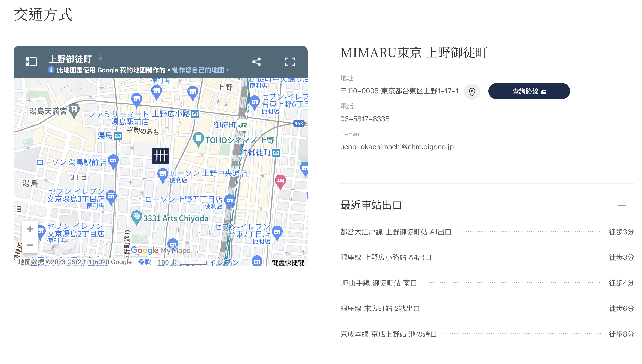Click the address 〒110-0005 東京都台東区上野1-17-1
Image resolution: width=642 pixels, height=364 pixels.
coord(399,91)
